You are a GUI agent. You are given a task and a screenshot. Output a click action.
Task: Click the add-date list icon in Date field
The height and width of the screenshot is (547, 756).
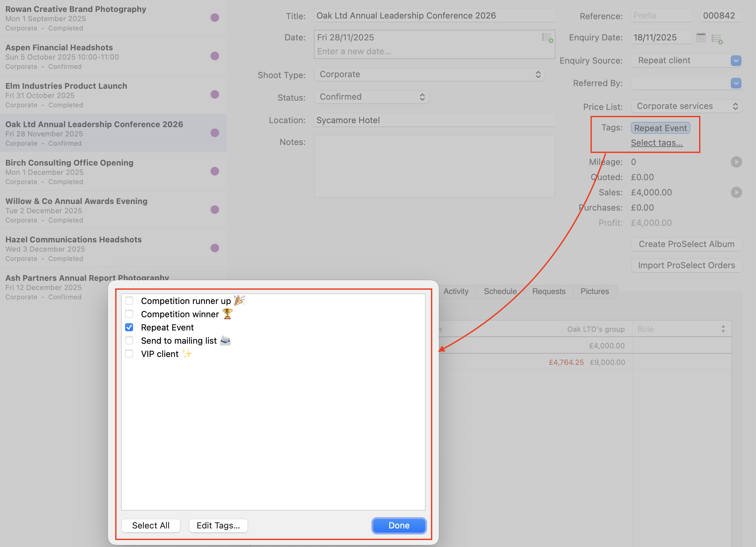click(547, 38)
